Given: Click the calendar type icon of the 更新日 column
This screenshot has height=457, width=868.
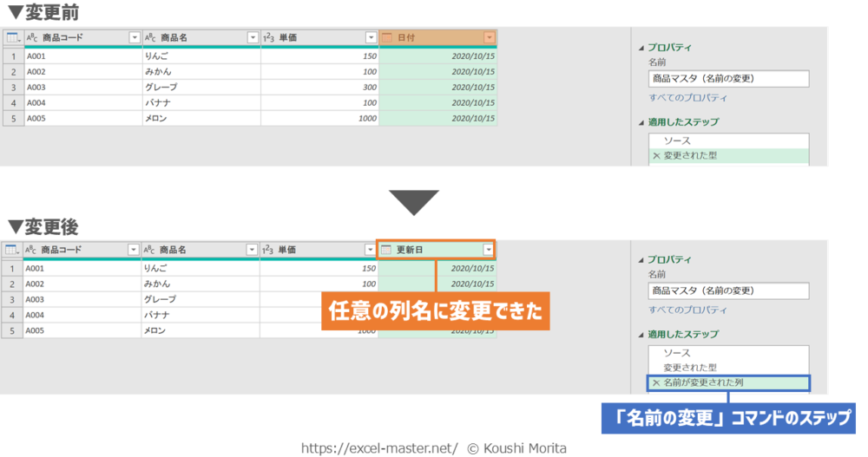Looking at the screenshot, I should click(387, 250).
